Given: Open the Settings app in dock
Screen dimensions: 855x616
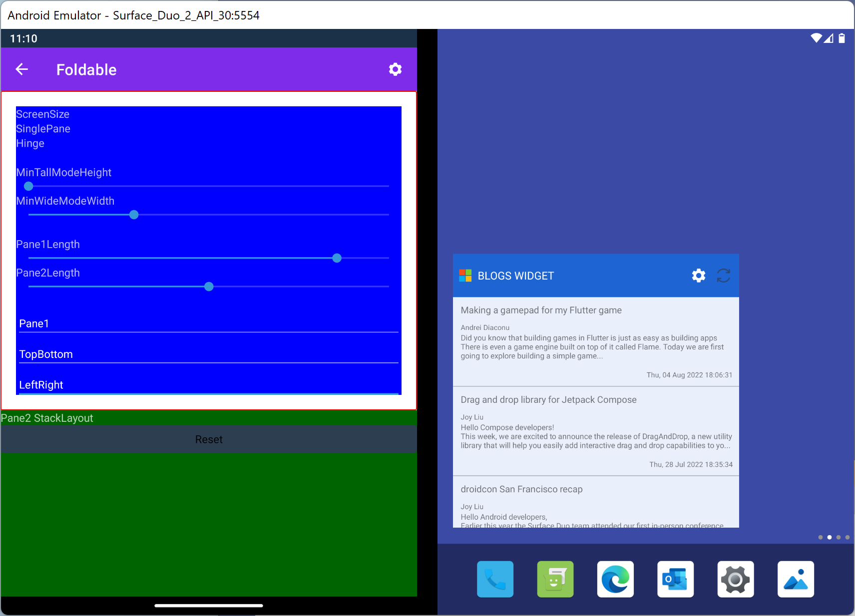Looking at the screenshot, I should (736, 579).
